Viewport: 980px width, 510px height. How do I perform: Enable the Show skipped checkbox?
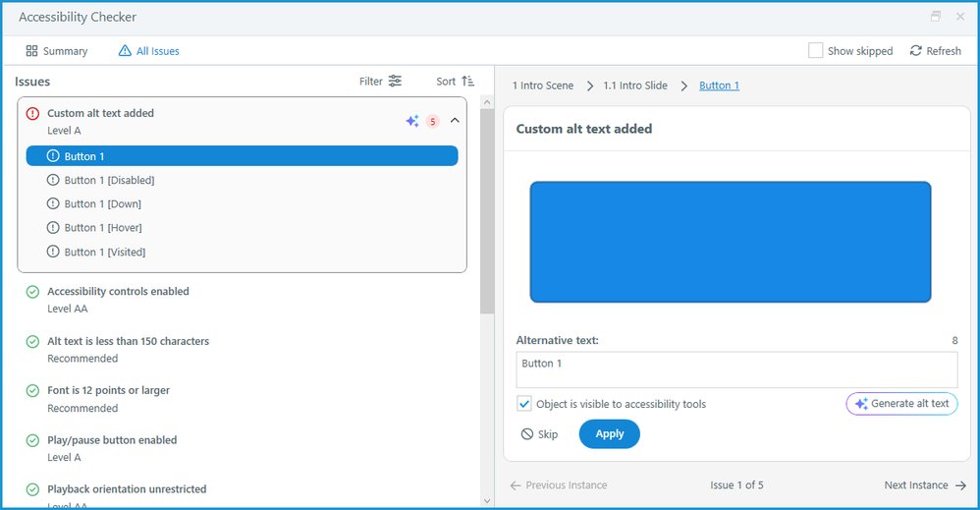[x=815, y=50]
